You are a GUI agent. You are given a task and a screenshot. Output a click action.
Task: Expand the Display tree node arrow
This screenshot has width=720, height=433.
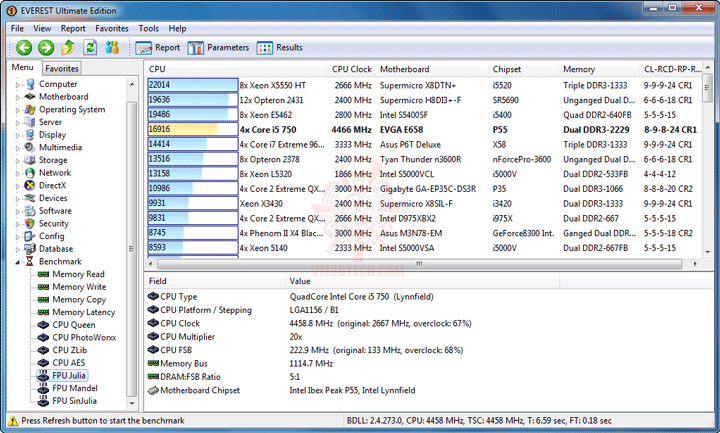pyautogui.click(x=17, y=135)
